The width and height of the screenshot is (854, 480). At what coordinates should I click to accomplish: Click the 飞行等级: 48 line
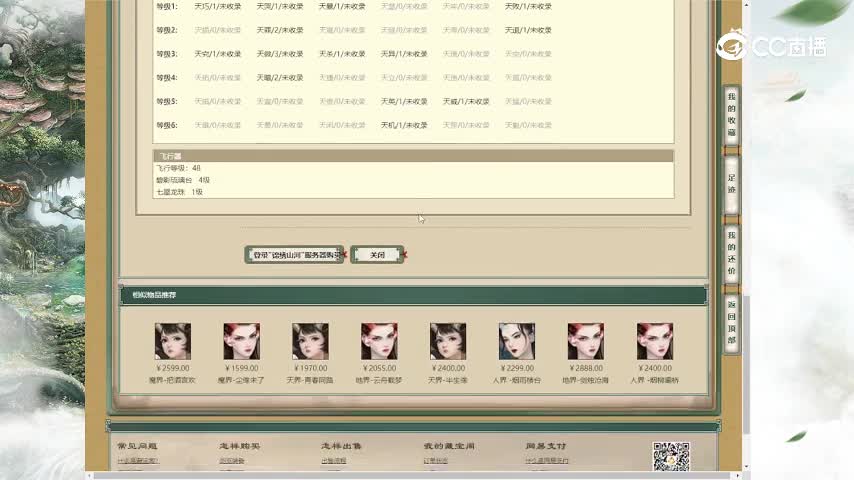tap(179, 168)
